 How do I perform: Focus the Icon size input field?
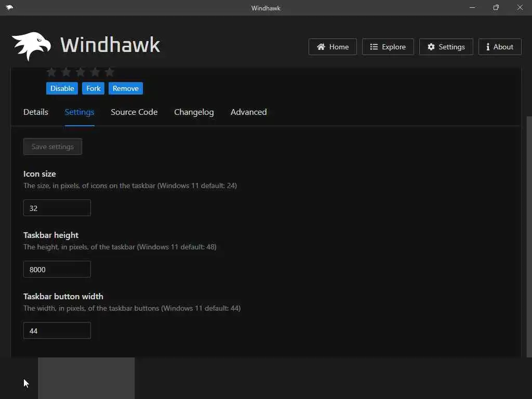tap(57, 208)
